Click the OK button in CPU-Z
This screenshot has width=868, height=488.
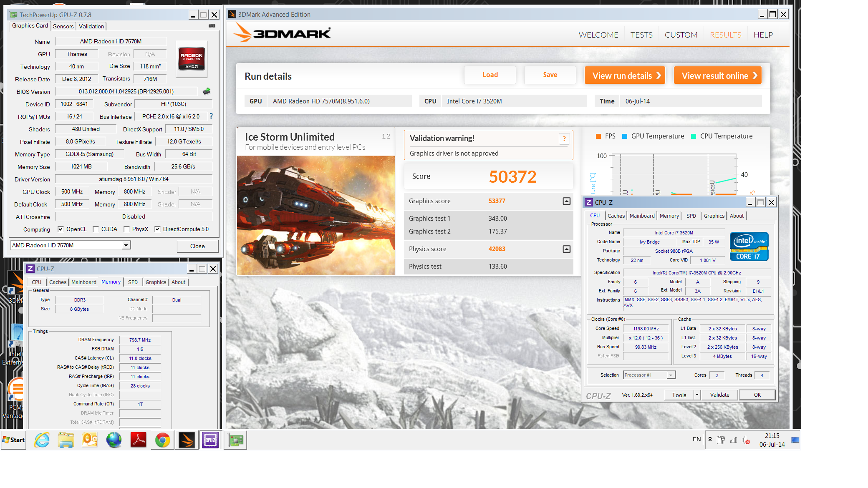757,395
